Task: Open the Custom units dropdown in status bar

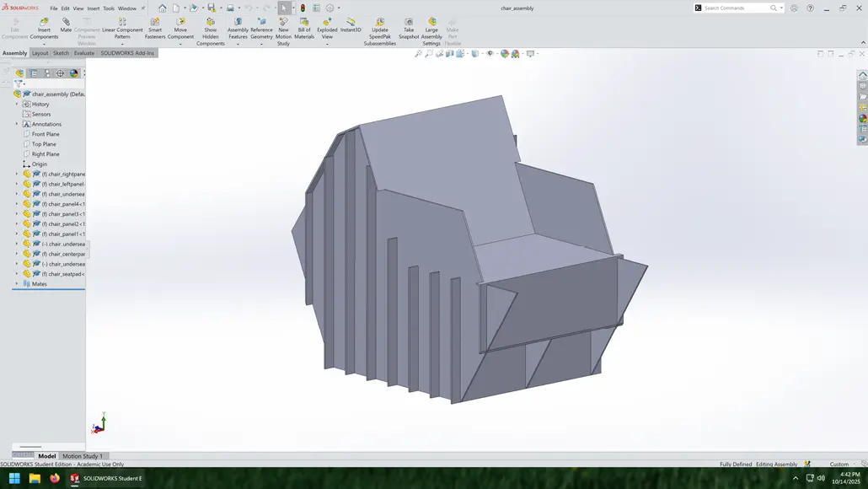Action: click(840, 464)
